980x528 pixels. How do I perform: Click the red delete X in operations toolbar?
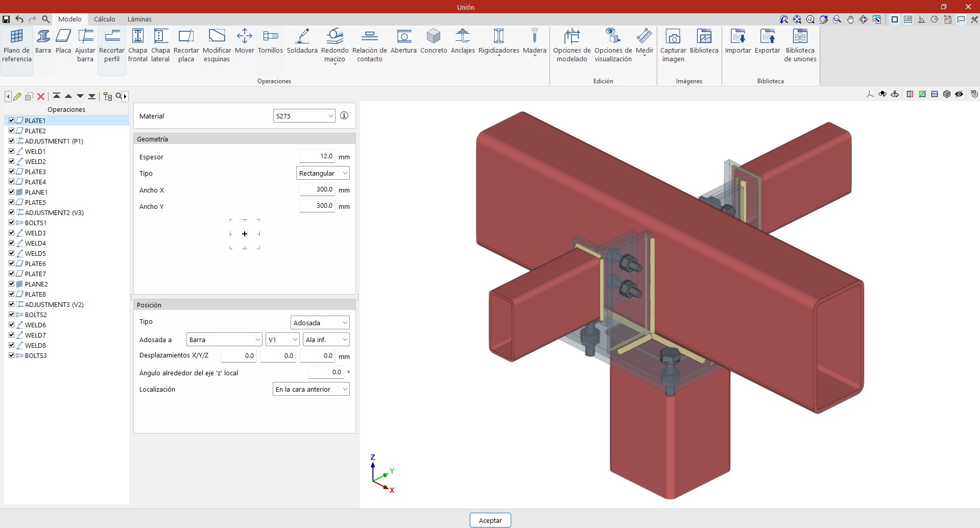[x=41, y=96]
